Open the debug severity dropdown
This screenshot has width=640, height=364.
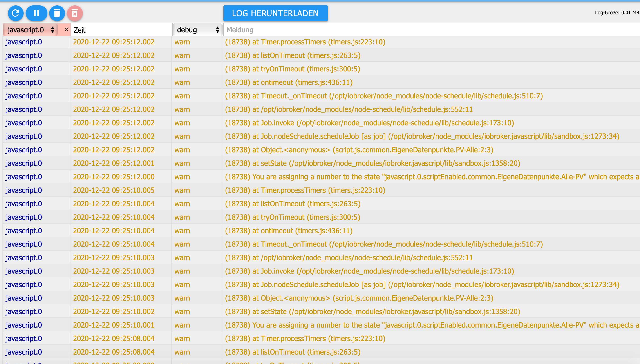[x=198, y=30]
